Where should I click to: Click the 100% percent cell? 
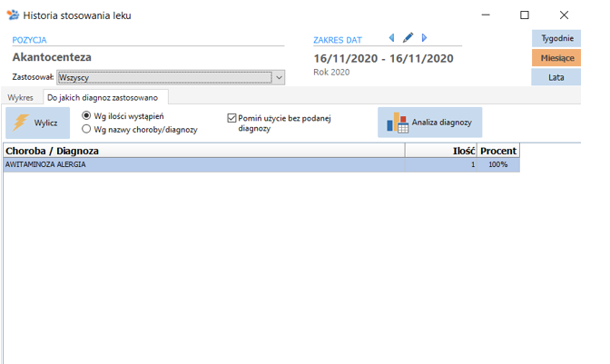tap(498, 164)
